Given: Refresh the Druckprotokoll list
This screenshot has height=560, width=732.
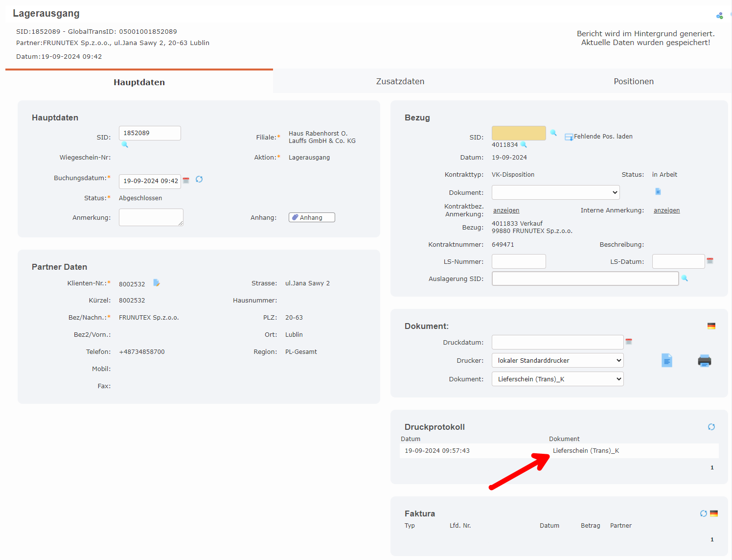Looking at the screenshot, I should 711,427.
